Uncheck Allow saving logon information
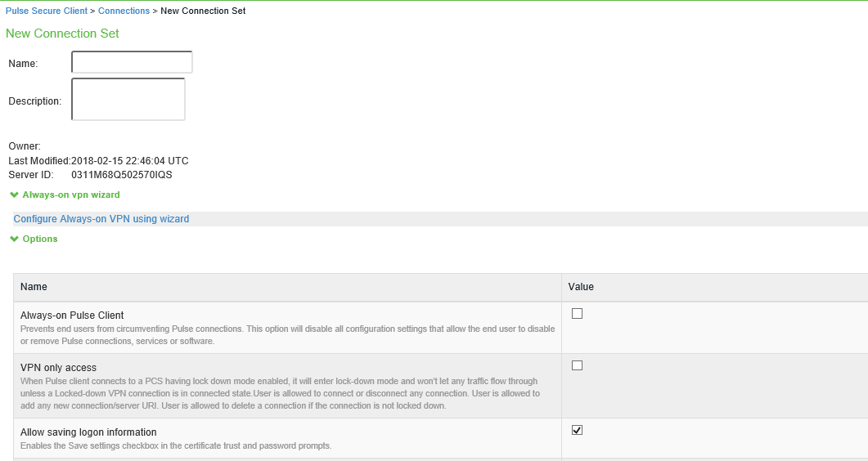Screen dimensions: 868x461 tap(577, 431)
